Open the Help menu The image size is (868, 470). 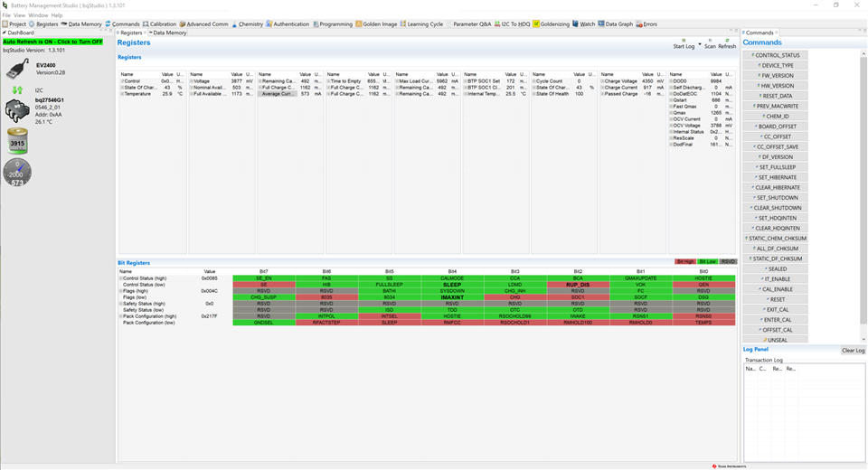pyautogui.click(x=57, y=15)
